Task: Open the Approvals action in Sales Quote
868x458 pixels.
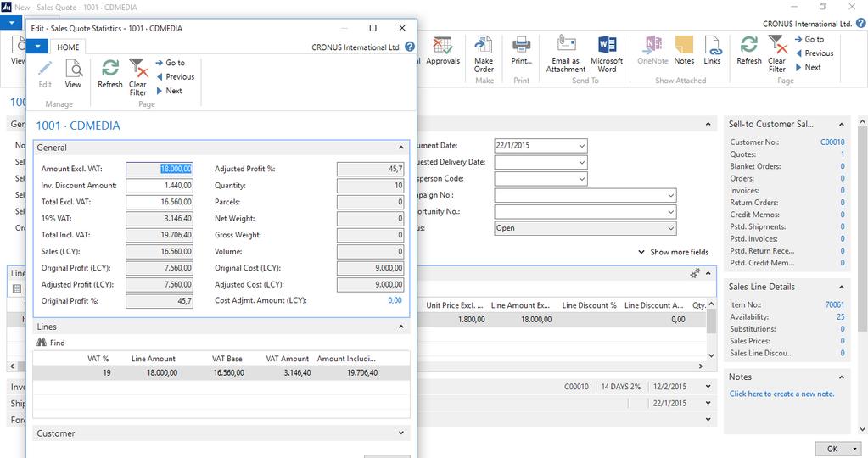Action: pos(442,51)
